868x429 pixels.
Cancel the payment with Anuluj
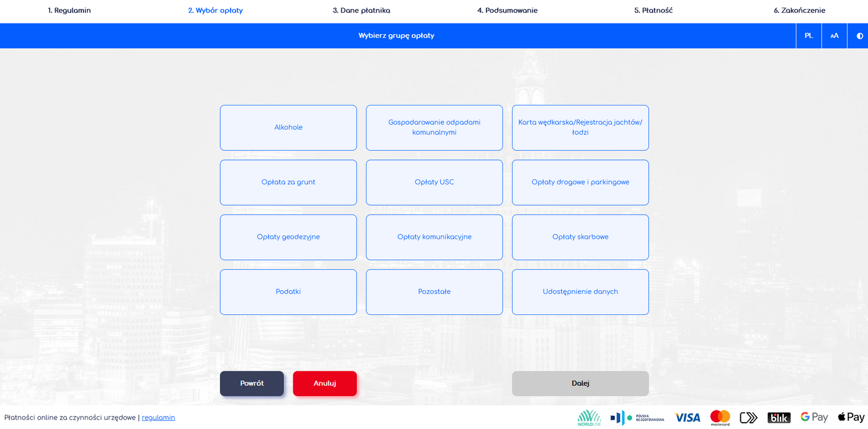[325, 383]
